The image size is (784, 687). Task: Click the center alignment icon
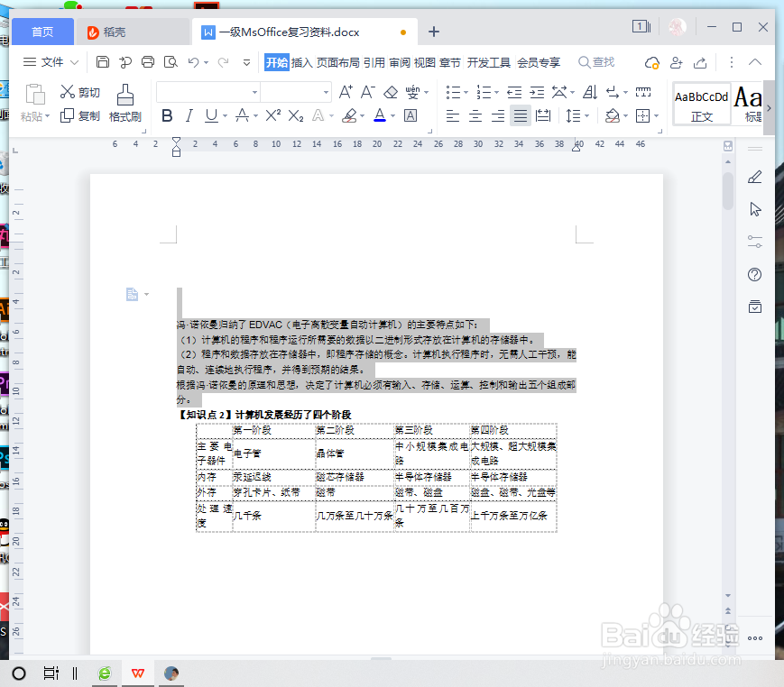475,115
